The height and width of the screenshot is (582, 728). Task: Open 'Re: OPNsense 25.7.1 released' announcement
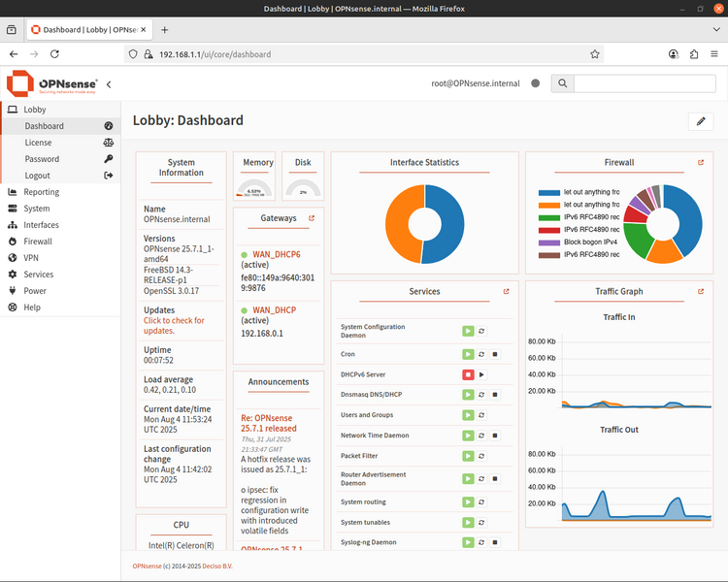pyautogui.click(x=268, y=423)
